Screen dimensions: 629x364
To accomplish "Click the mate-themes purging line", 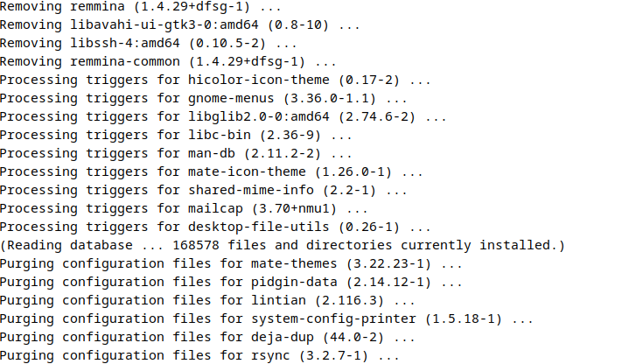I will tap(231, 264).
